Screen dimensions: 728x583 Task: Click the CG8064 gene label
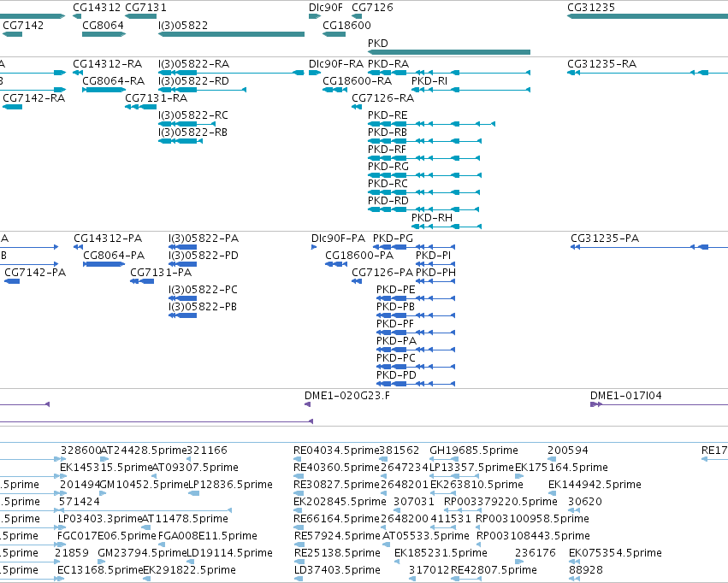(103, 25)
